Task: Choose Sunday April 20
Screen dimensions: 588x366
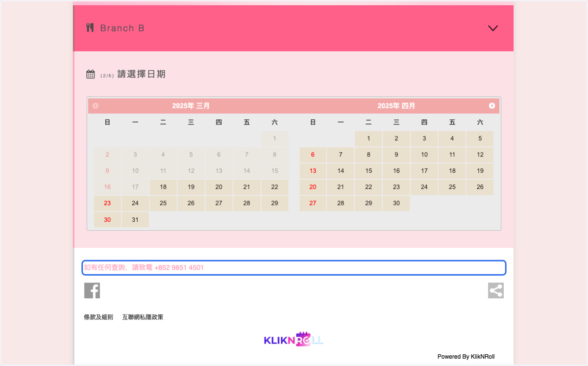Action: coord(313,187)
